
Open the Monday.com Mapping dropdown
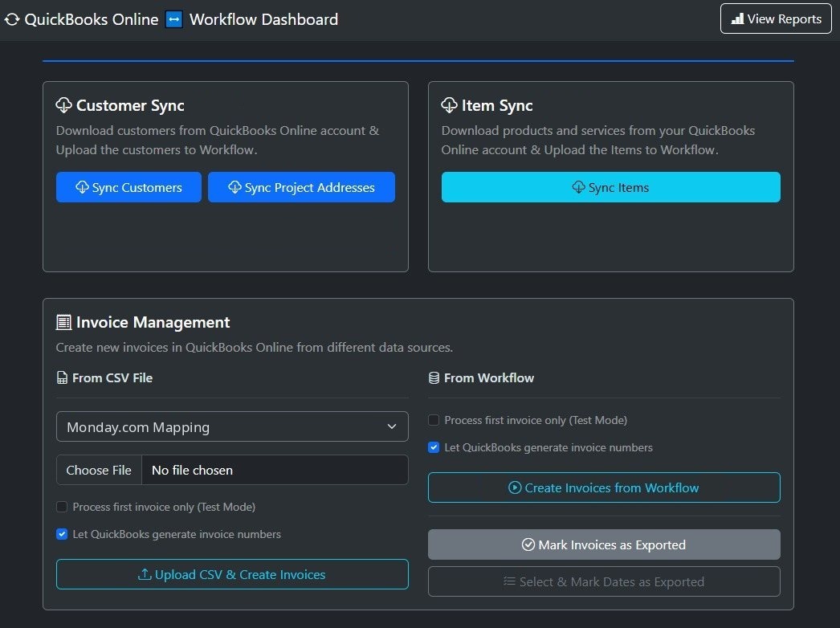(x=232, y=426)
